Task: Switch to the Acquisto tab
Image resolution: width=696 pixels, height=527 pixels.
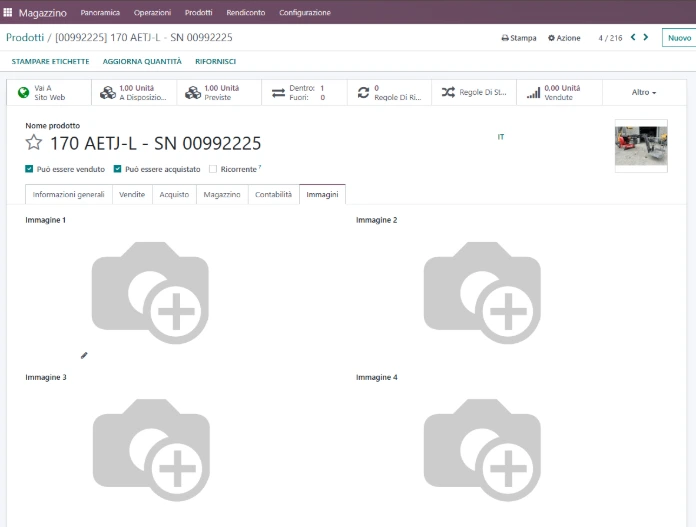Action: pos(174,194)
